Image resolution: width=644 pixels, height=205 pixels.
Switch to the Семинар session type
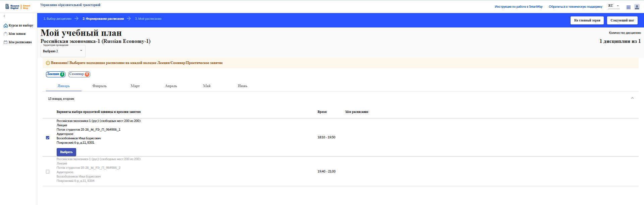(x=79, y=74)
